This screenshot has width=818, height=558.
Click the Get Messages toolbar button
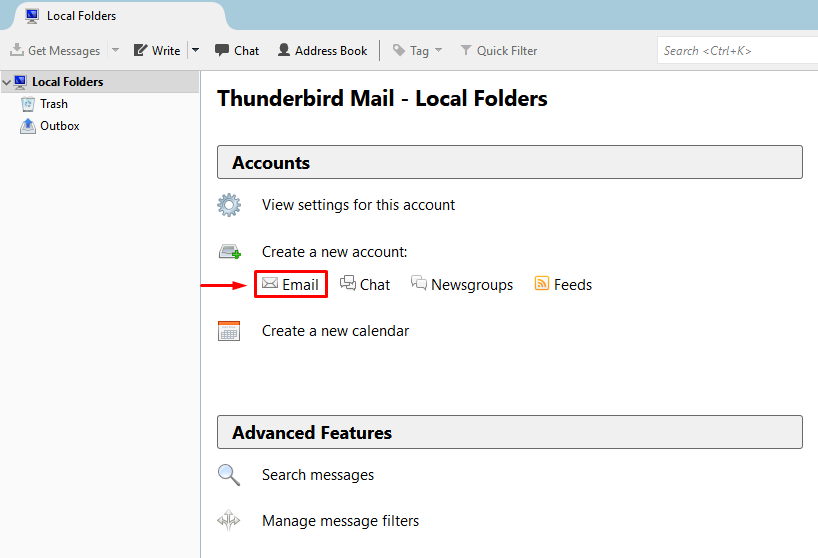click(x=55, y=51)
